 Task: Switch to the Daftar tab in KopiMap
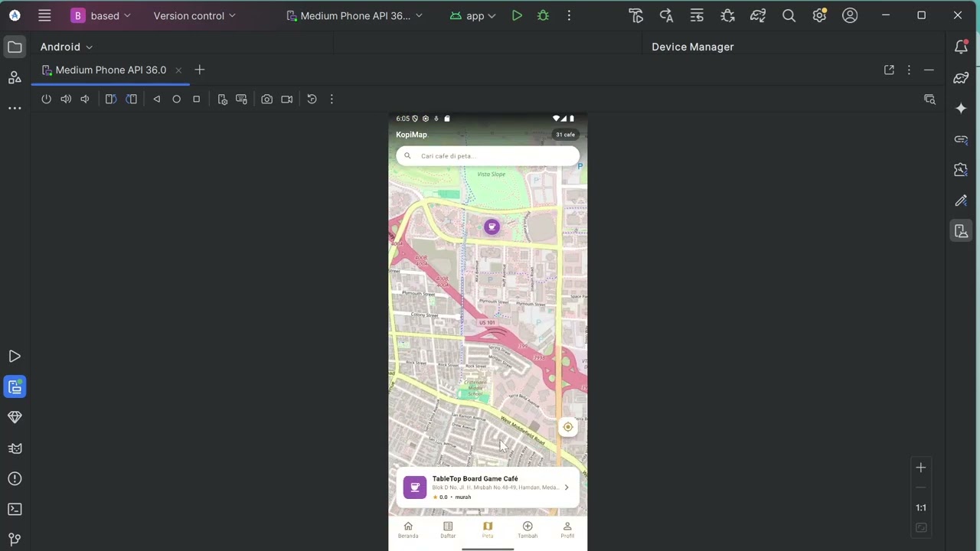pos(448,530)
